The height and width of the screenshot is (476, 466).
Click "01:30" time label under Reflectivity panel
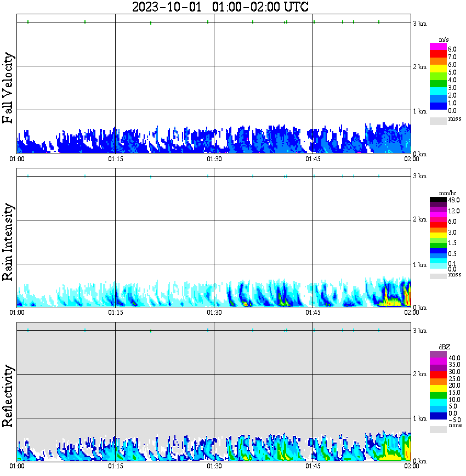pos(214,466)
